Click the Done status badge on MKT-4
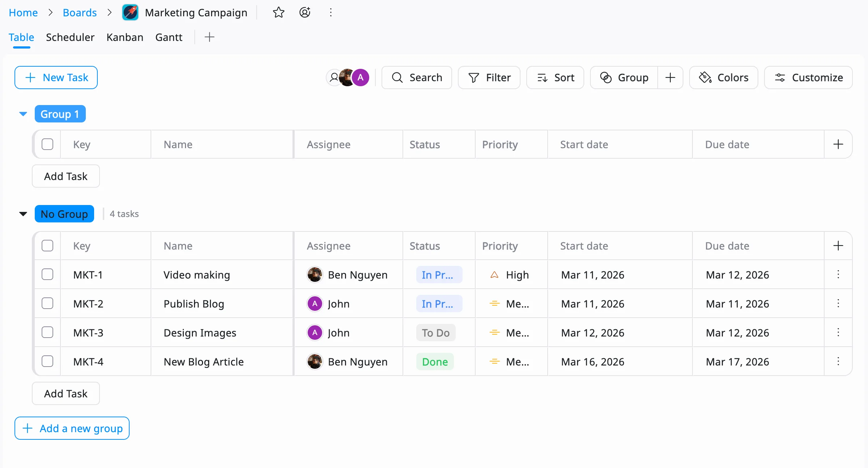Screen dimensions: 868x468 click(435, 362)
